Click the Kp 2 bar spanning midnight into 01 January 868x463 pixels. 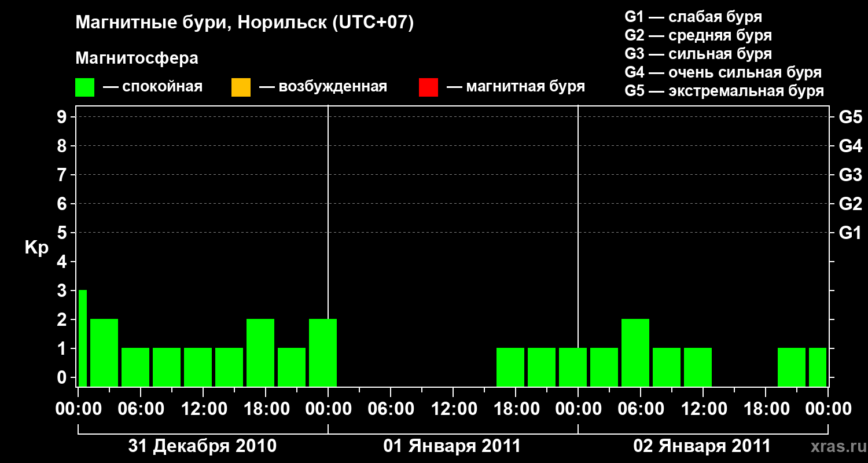323,352
